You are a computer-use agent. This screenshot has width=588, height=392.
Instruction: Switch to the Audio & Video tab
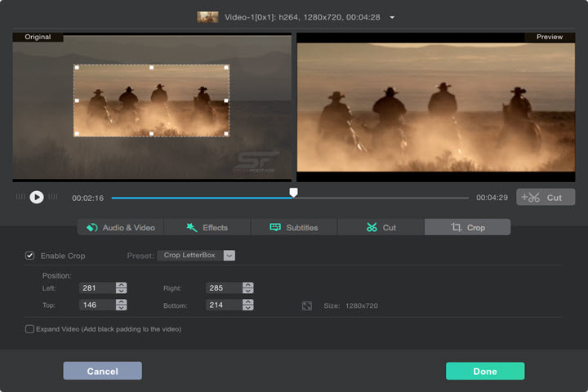(121, 227)
